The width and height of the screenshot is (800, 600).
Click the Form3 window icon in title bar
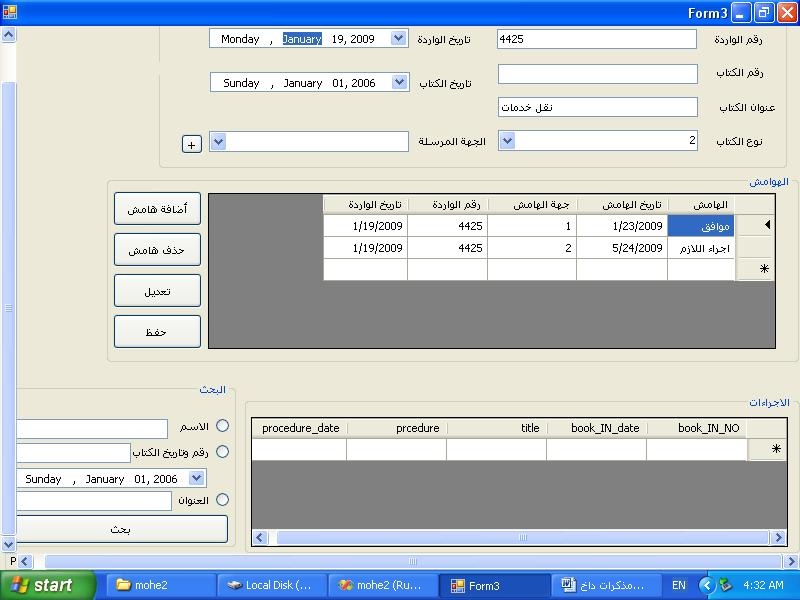tap(10, 11)
